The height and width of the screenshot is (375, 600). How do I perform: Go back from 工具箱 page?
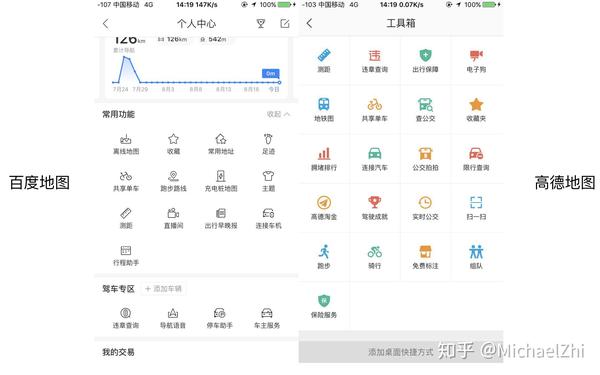[x=310, y=23]
